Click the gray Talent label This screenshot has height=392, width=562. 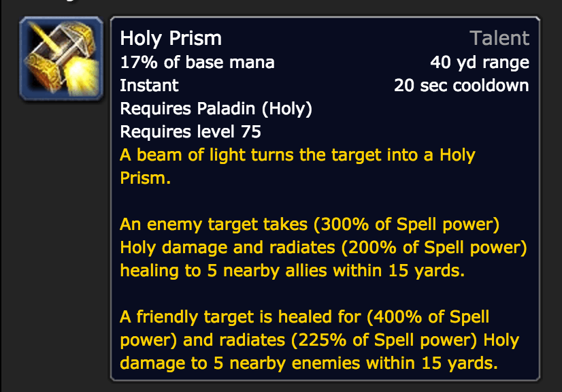500,38
